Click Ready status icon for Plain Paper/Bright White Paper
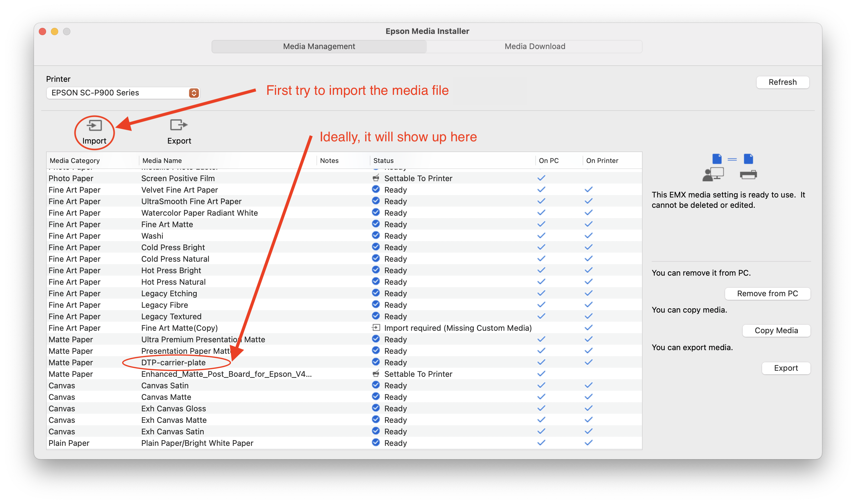This screenshot has width=856, height=504. tap(376, 443)
